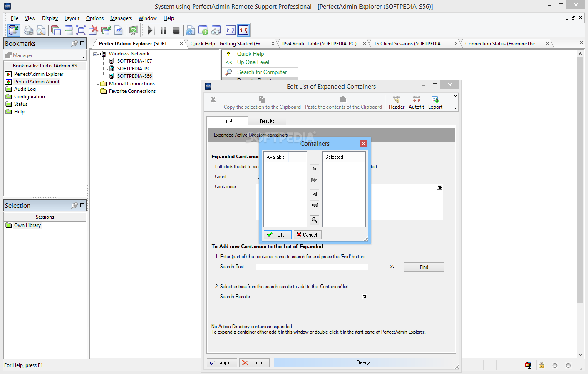Open the Containers list dropdown arrow

[x=439, y=187]
